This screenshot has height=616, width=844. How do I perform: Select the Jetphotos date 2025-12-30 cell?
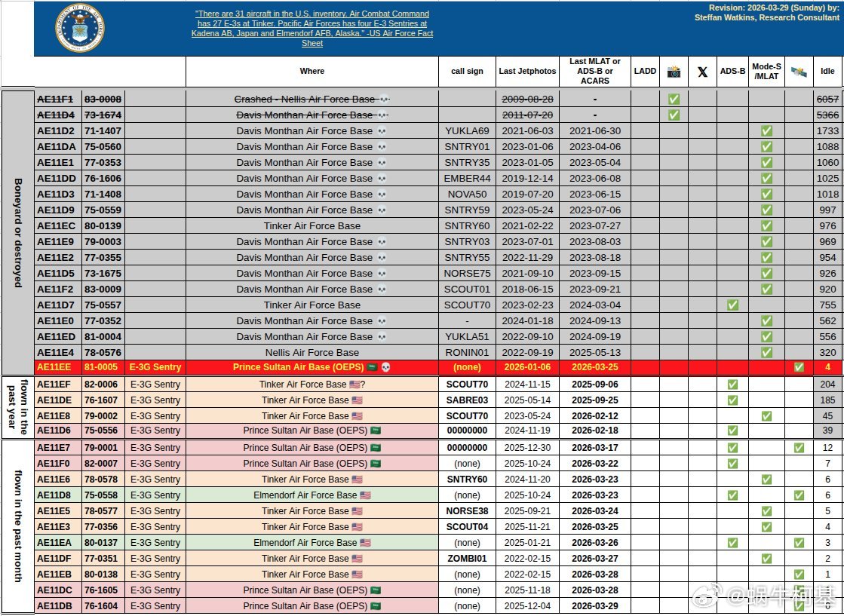pos(527,448)
